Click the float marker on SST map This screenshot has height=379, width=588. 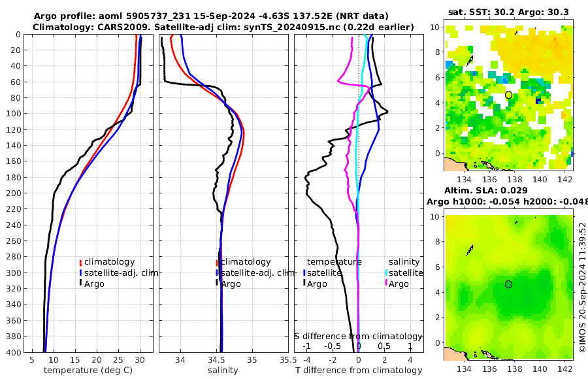pos(508,95)
